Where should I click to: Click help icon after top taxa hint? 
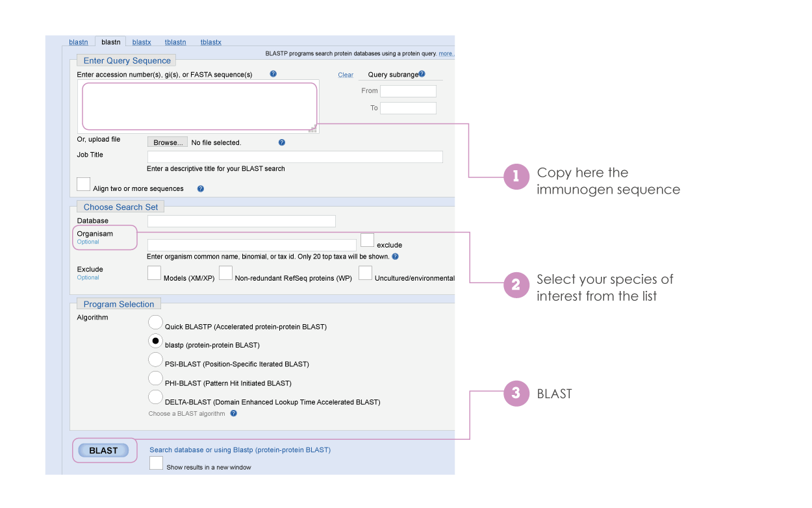coord(395,256)
